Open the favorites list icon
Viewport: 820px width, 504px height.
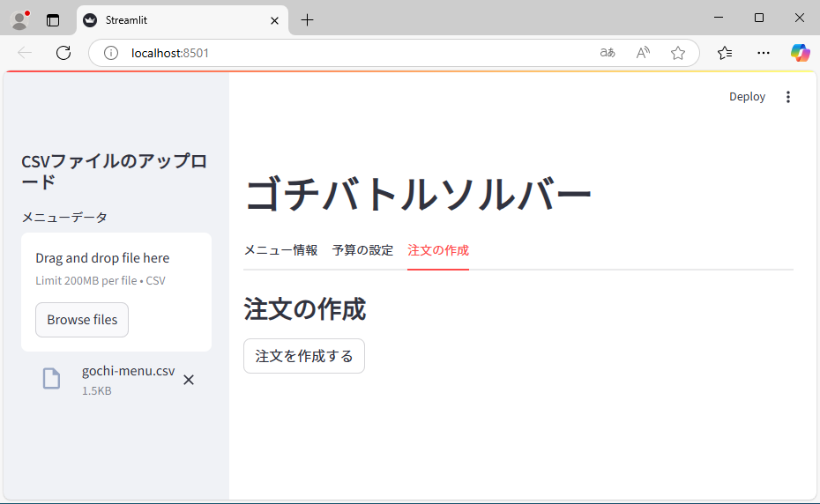coord(725,53)
